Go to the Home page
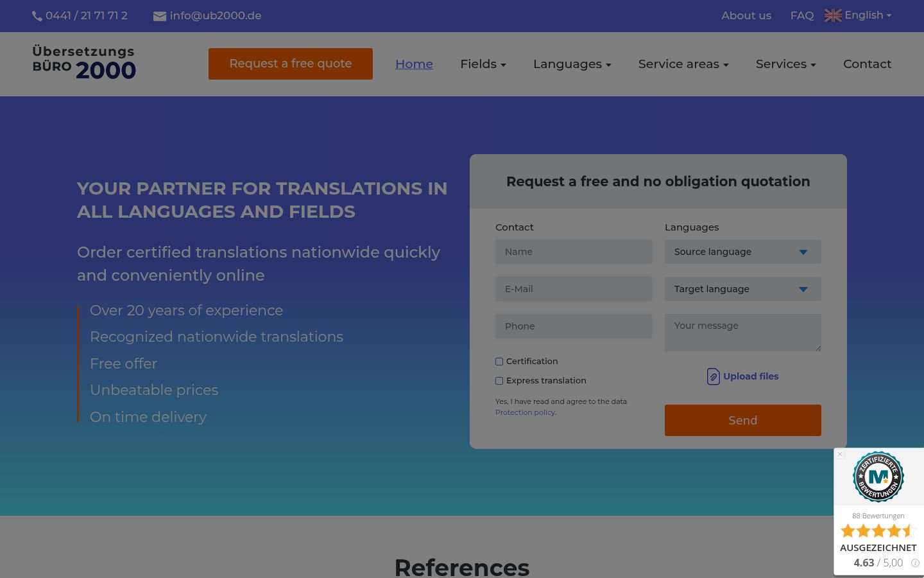This screenshot has height=578, width=924. (414, 64)
